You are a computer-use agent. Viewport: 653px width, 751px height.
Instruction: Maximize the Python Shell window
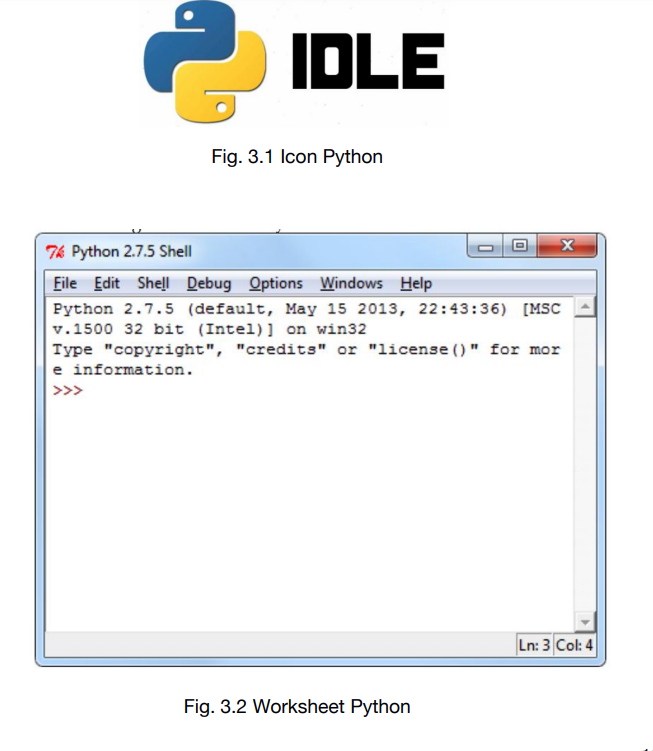click(x=519, y=246)
